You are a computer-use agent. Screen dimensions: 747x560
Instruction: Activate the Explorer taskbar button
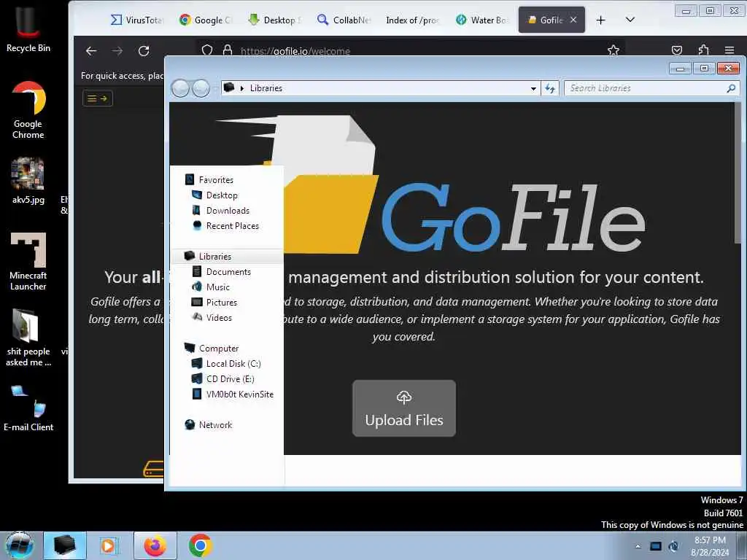click(x=65, y=545)
